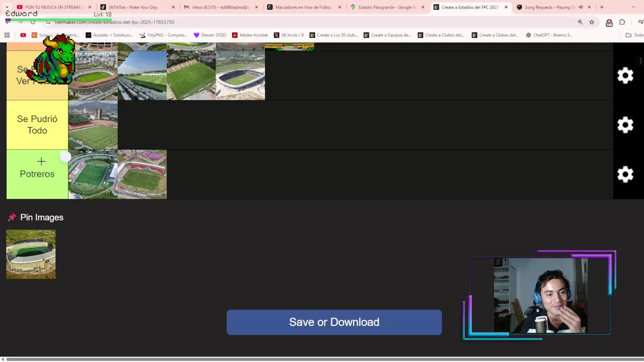Open Create a Equipos de bookmark
The height and width of the screenshot is (362, 644).
(387, 35)
